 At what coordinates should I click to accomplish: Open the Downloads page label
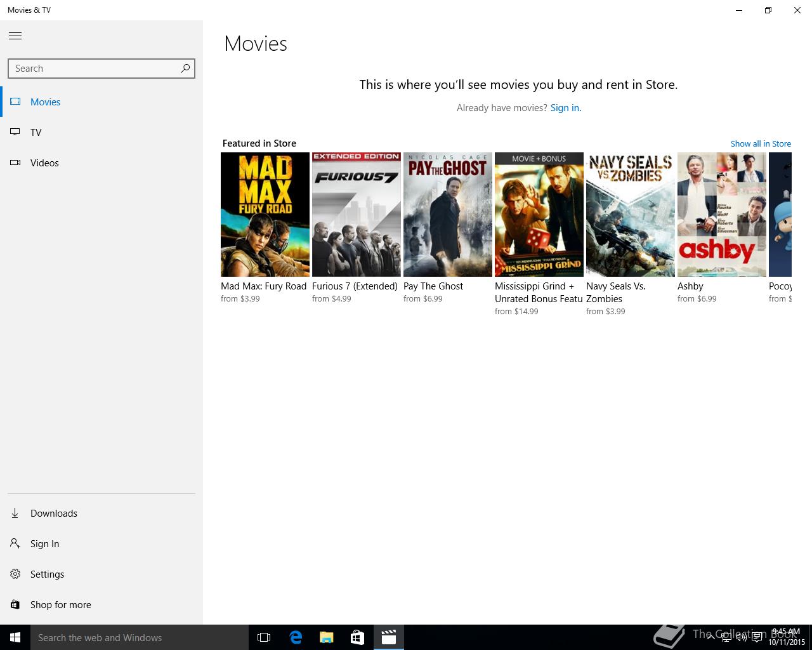54,513
